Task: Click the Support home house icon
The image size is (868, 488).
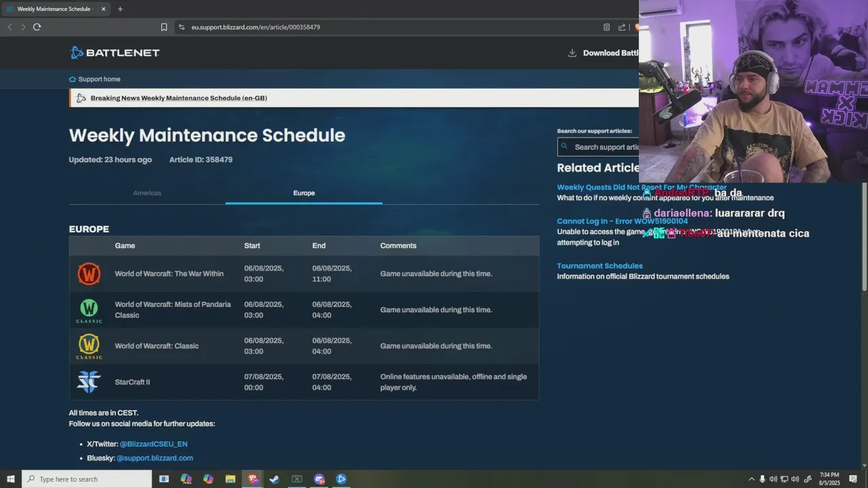Action: pyautogui.click(x=73, y=79)
